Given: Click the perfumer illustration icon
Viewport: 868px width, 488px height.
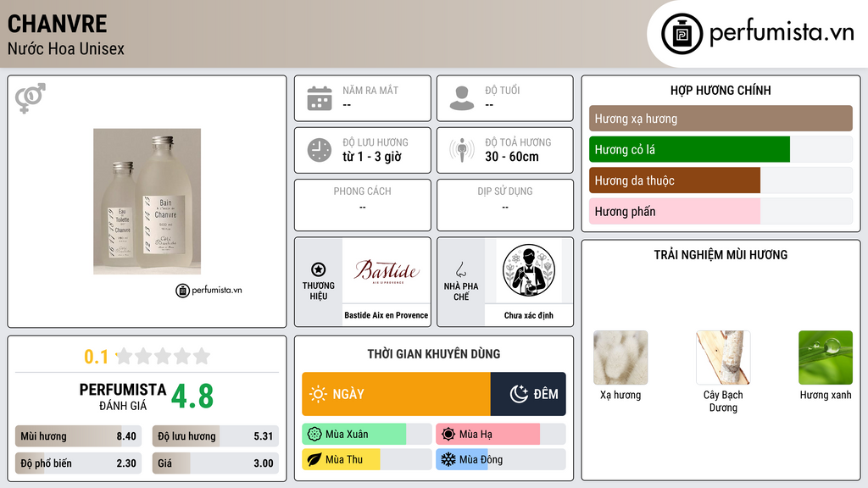Looking at the screenshot, I should [529, 270].
